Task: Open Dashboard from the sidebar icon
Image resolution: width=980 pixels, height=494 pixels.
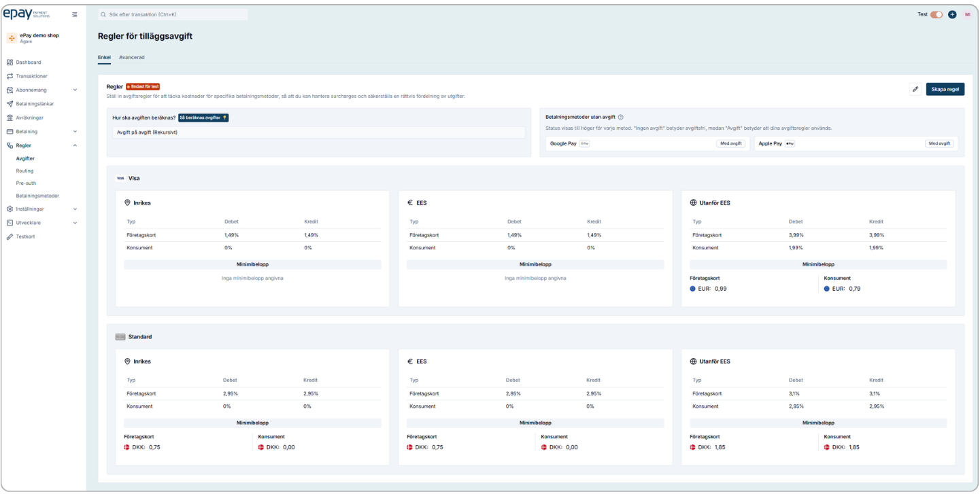Action: 10,63
